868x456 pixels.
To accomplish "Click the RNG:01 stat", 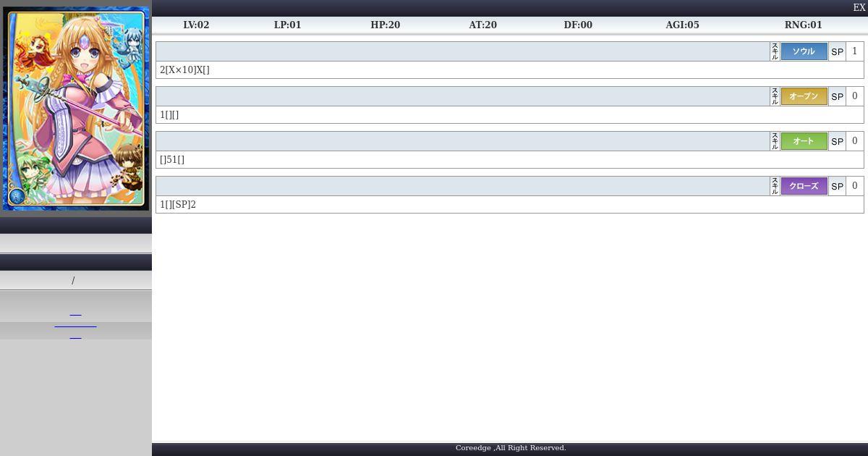I will click(804, 25).
